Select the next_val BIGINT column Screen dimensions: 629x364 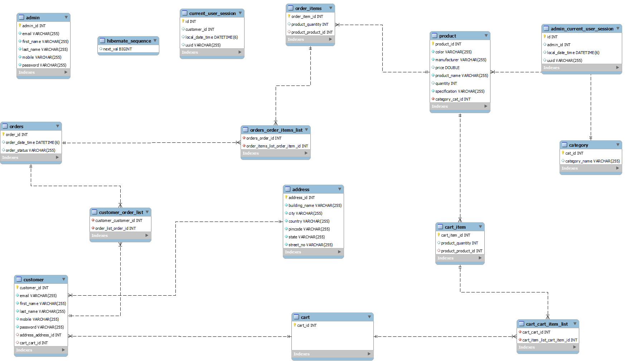[128, 49]
